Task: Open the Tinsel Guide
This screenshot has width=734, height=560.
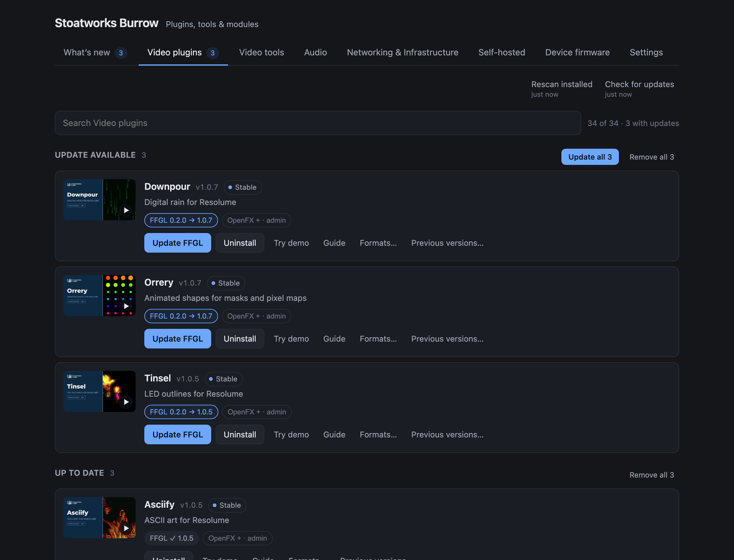Action: (334, 435)
